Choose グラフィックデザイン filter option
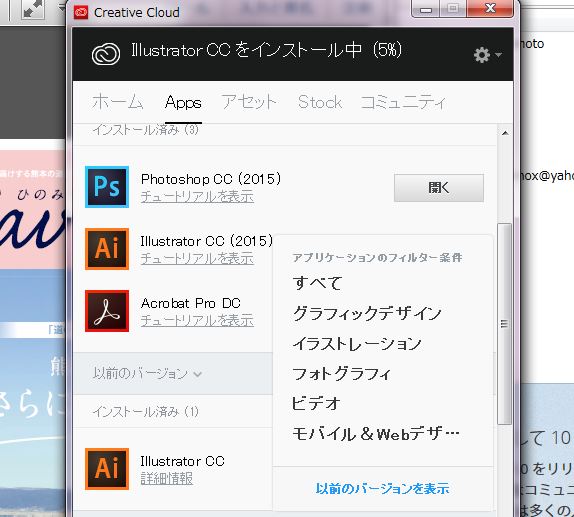 367,313
